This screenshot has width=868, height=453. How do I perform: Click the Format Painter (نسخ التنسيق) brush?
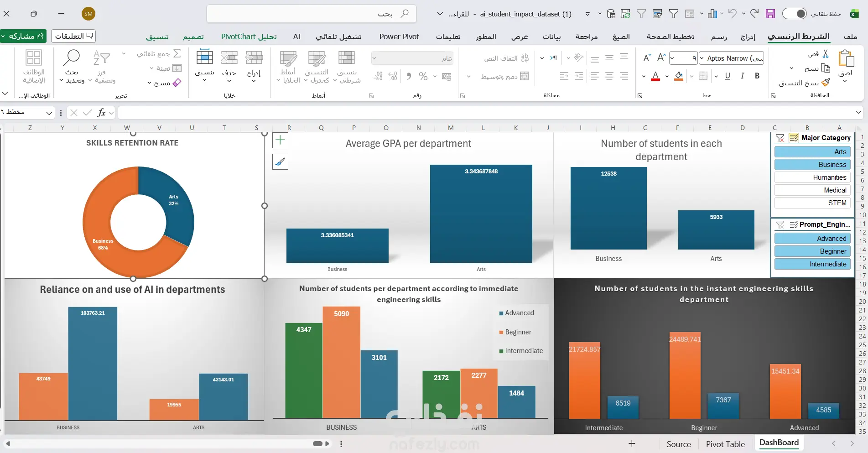click(x=825, y=83)
